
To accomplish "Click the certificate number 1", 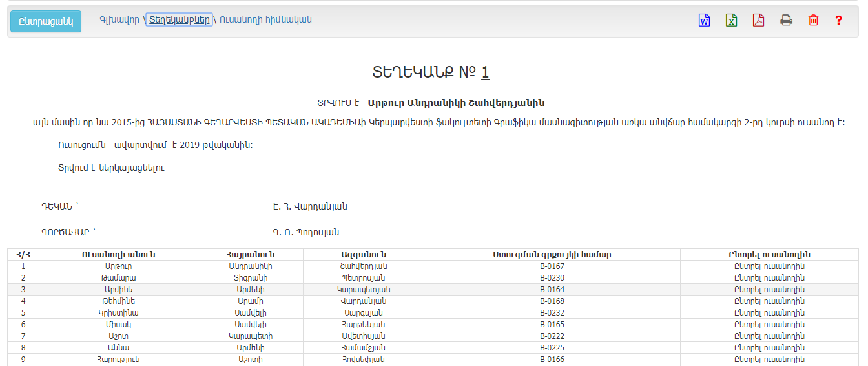I will click(x=485, y=72).
